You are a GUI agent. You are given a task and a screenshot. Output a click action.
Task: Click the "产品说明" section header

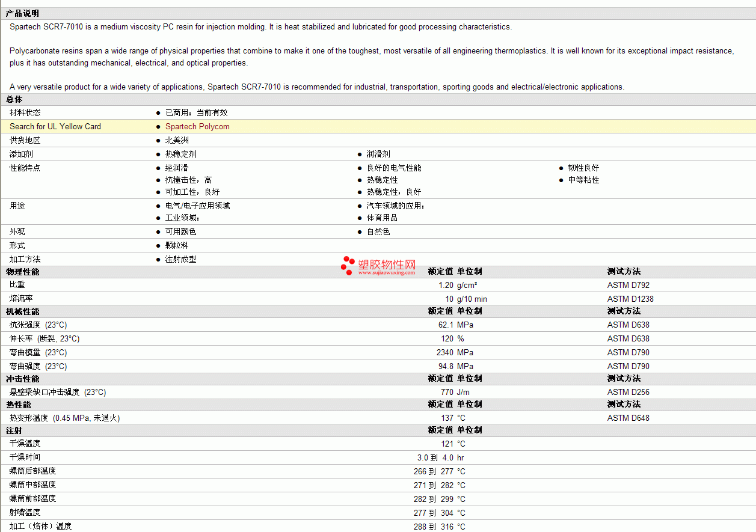(22, 13)
